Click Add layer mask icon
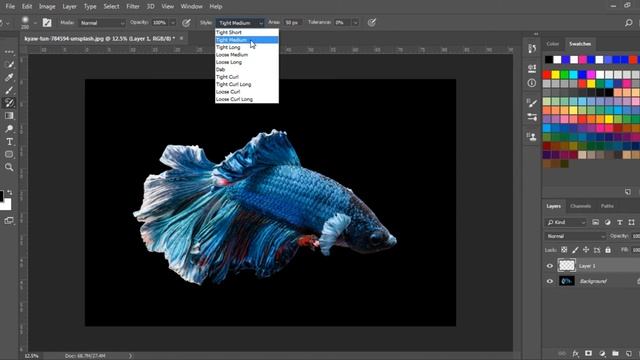640x360 pixels. tap(589, 353)
